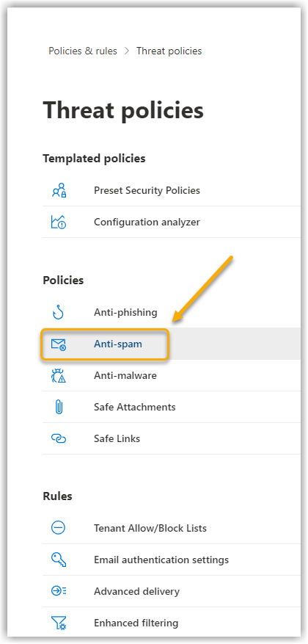
Task: Click the Tenant Allow/Block Lists circle icon
Action: (59, 528)
